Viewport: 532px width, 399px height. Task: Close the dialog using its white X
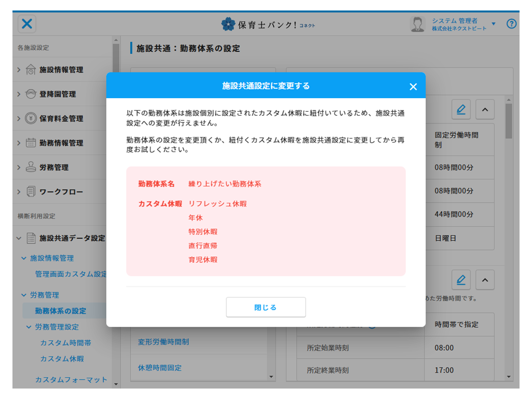(413, 87)
